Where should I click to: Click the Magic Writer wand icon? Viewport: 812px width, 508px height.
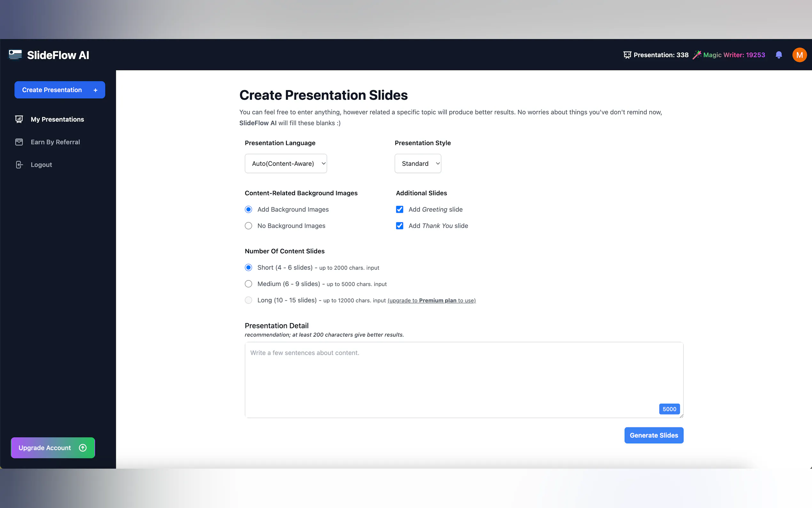click(697, 55)
